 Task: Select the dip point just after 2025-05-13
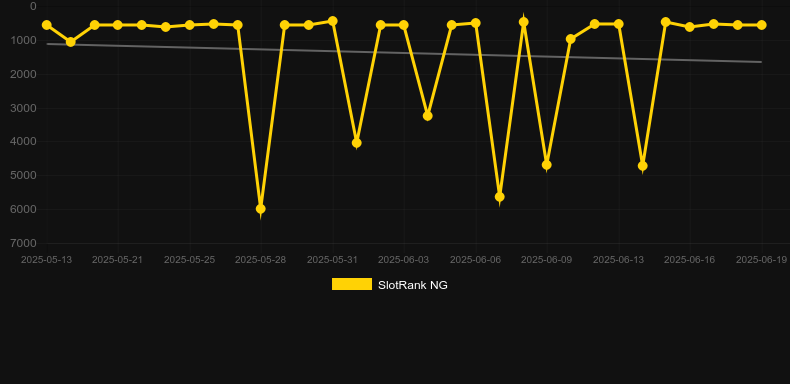71,42
